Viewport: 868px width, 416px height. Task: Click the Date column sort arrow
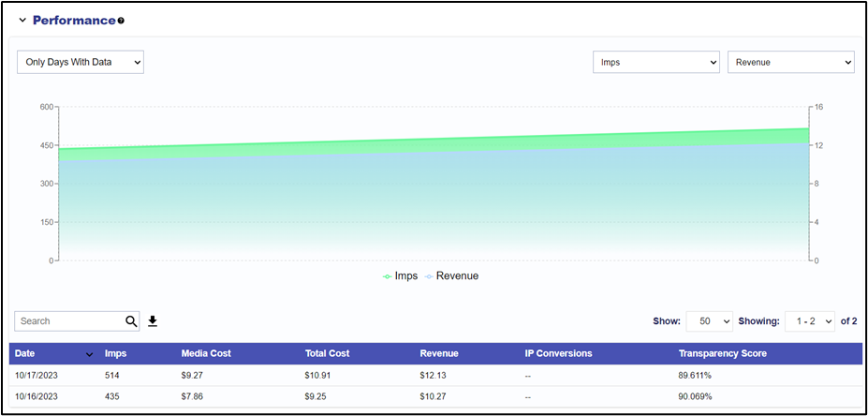click(x=90, y=354)
